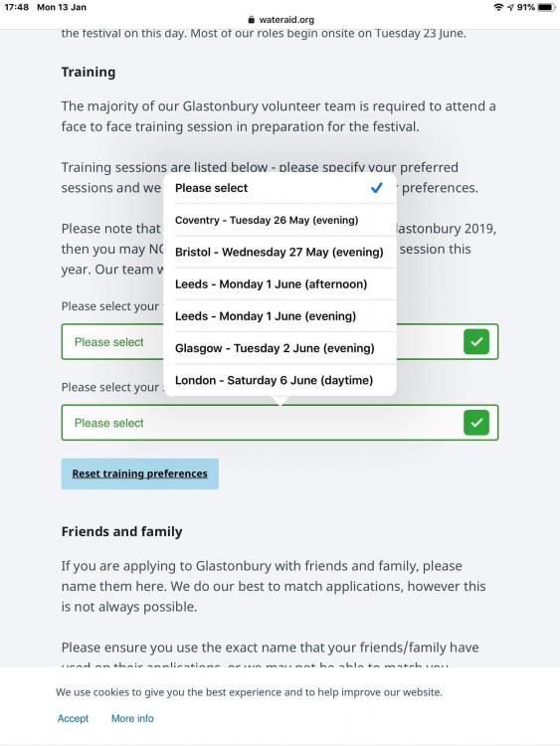Click Reset training preferences button
The width and height of the screenshot is (560, 746).
140,473
